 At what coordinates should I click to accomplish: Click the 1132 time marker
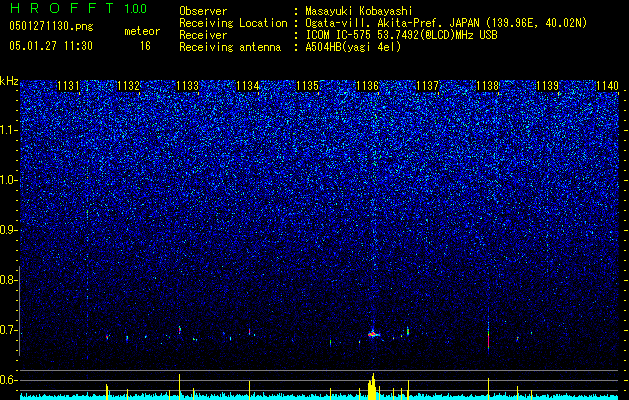pyautogui.click(x=128, y=86)
